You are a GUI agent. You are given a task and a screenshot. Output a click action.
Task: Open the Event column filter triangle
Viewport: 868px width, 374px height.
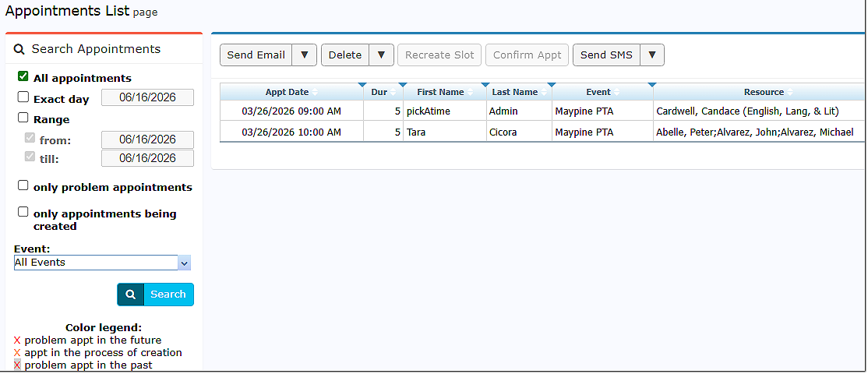coord(652,85)
